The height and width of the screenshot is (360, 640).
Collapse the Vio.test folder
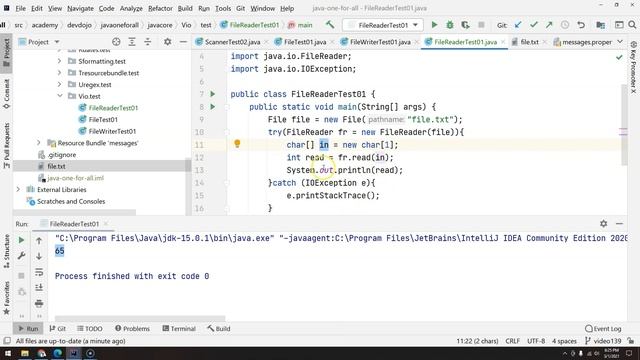pos(60,96)
